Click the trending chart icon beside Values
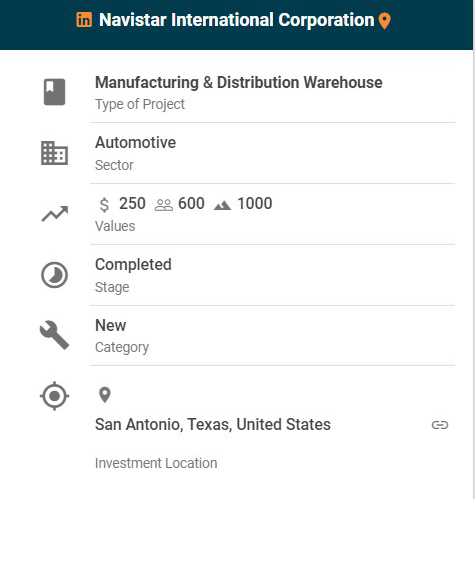Screen dimensions: 475x565 (54, 214)
